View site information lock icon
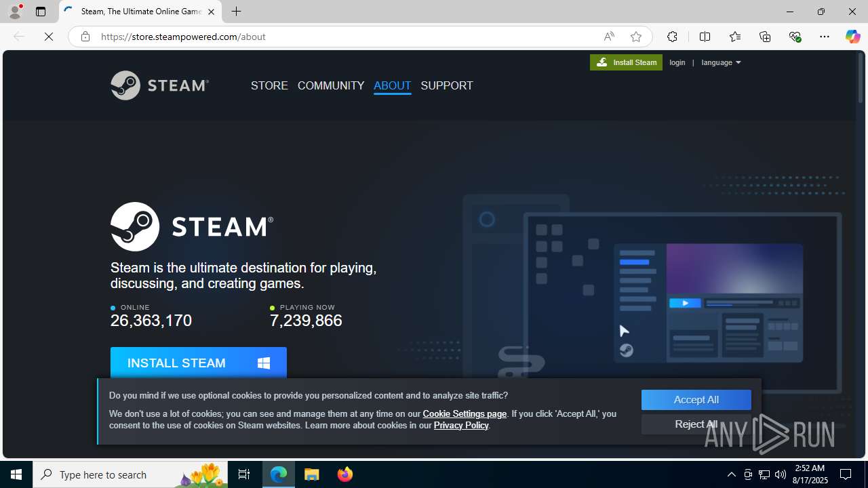The height and width of the screenshot is (488, 868). coord(85,37)
